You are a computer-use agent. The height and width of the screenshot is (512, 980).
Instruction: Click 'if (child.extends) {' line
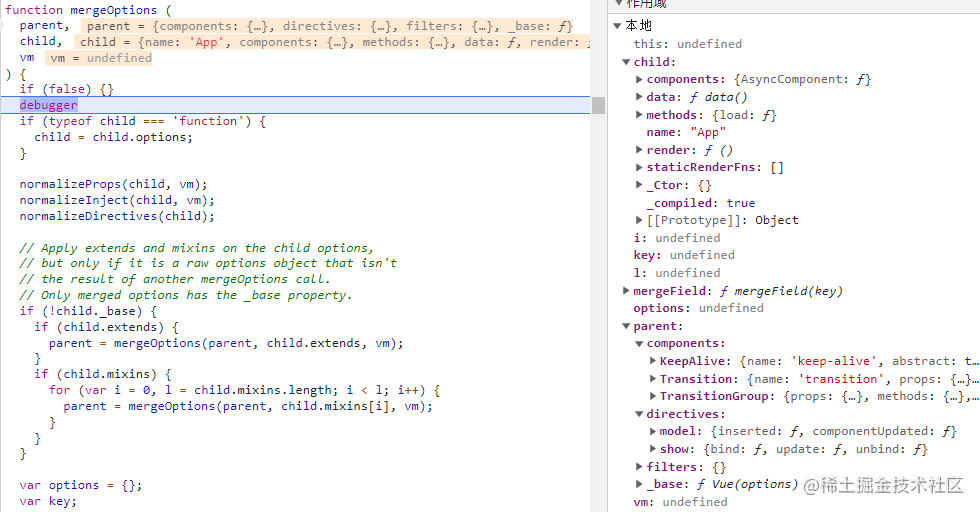106,327
